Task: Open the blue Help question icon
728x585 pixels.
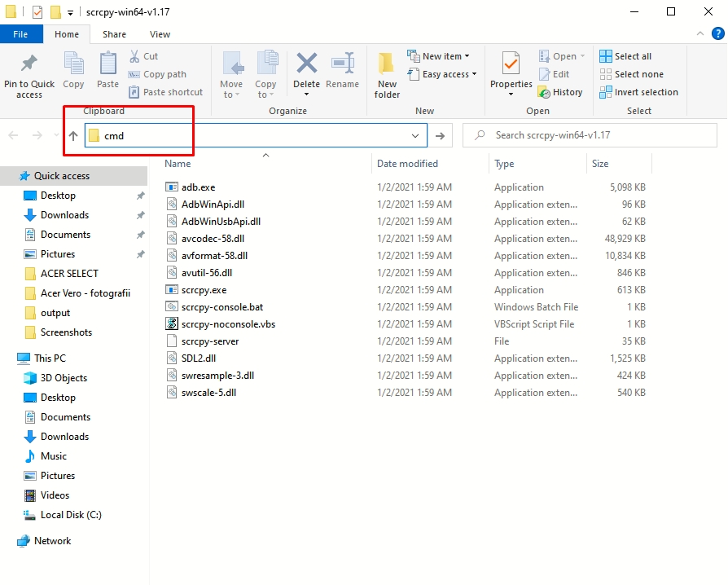Action: coord(717,33)
